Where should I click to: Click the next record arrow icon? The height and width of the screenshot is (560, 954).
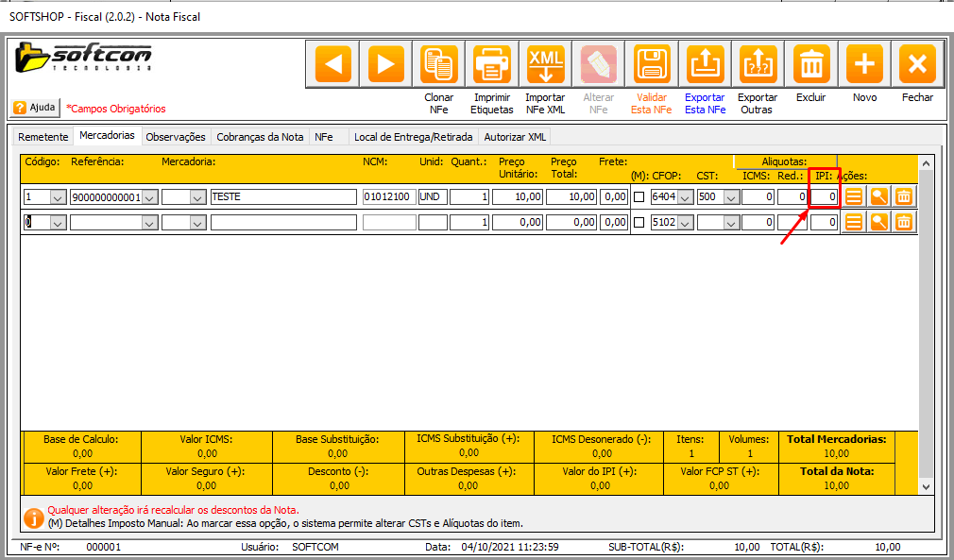pyautogui.click(x=383, y=65)
